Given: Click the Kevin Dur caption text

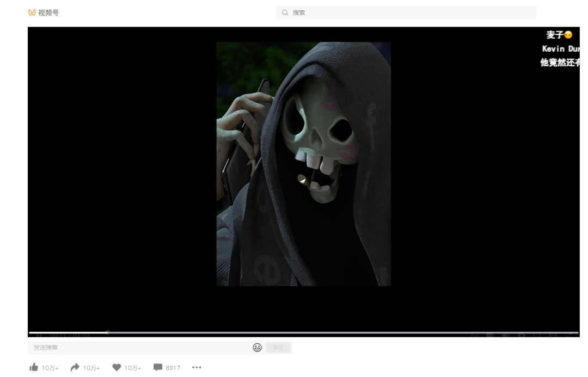Looking at the screenshot, I should pyautogui.click(x=560, y=49).
